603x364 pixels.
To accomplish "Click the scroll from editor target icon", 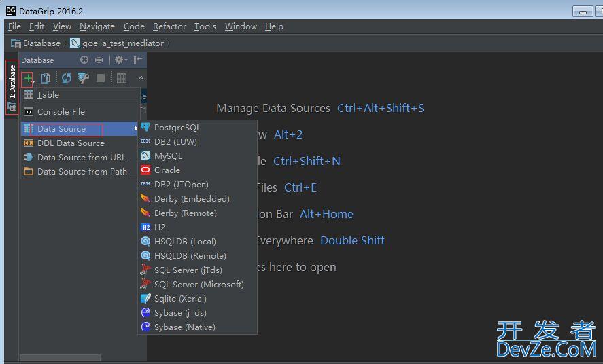I will tap(84, 60).
